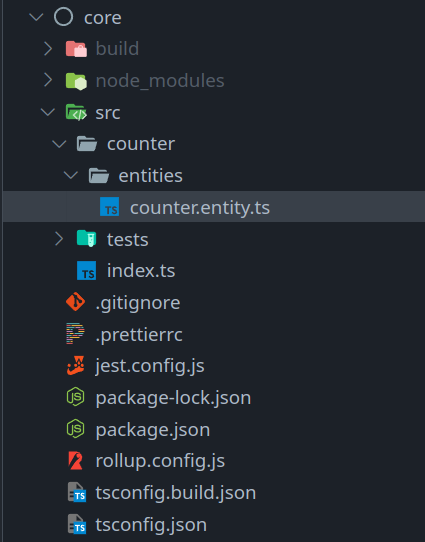Click the Prettier icon of .prettierrc
Viewport: 425px width, 542px height.
(x=75, y=334)
